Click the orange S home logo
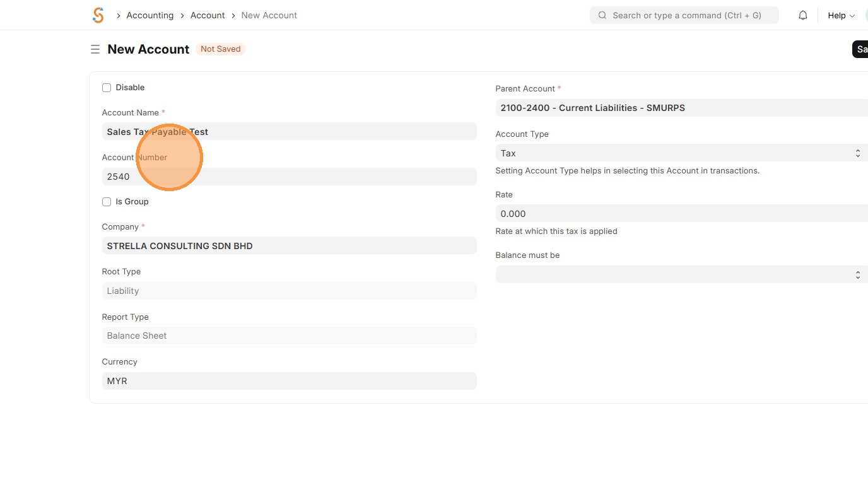 pos(98,15)
